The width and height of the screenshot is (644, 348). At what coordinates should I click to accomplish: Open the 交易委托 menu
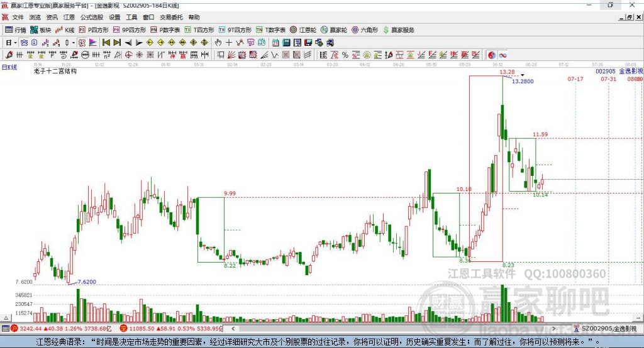[x=171, y=17]
